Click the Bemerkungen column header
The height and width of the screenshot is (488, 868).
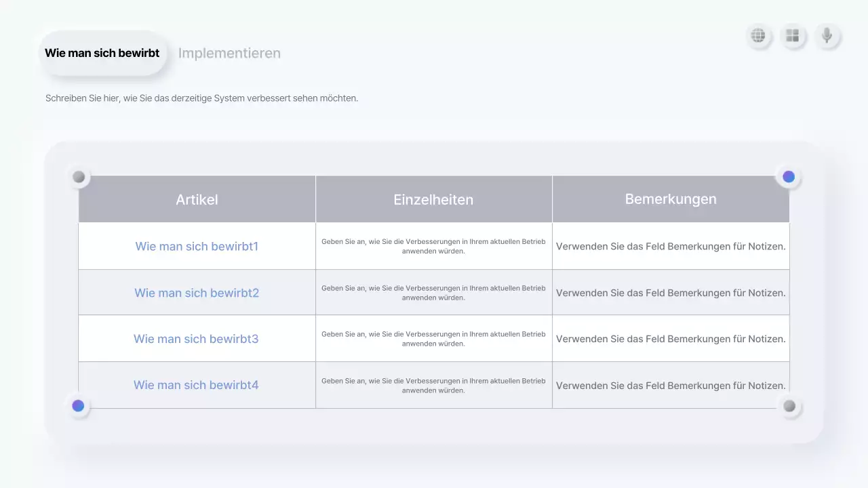coord(671,199)
